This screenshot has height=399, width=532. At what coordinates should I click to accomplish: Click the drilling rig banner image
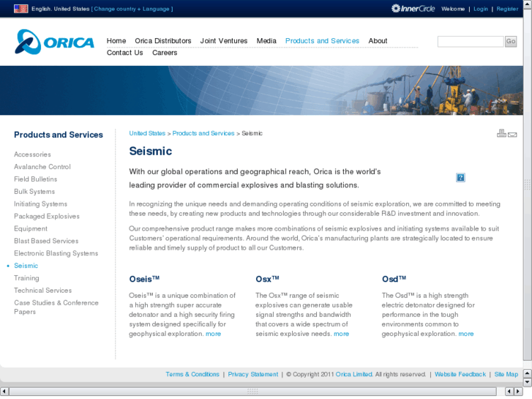coord(261,90)
